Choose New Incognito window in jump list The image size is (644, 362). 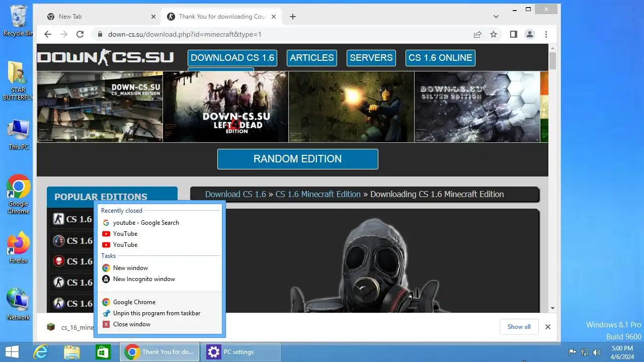pos(159,279)
